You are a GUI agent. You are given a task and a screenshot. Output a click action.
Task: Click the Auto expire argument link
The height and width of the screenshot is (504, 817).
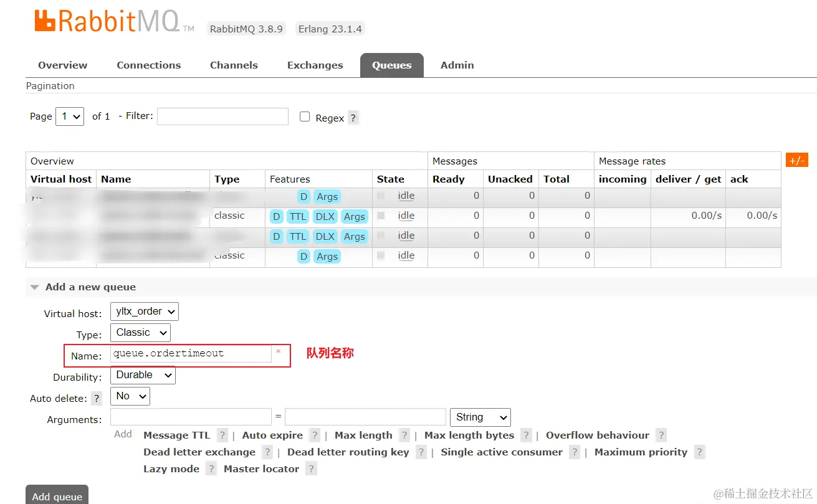point(272,435)
